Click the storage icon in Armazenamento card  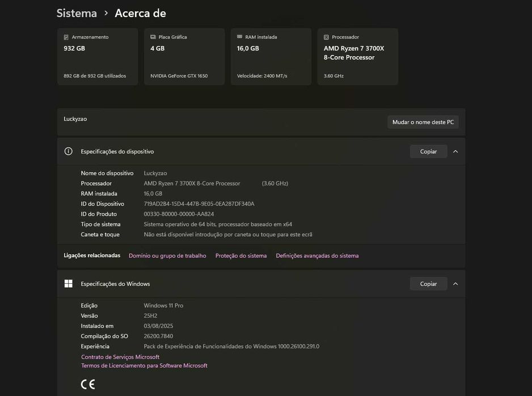[66, 37]
